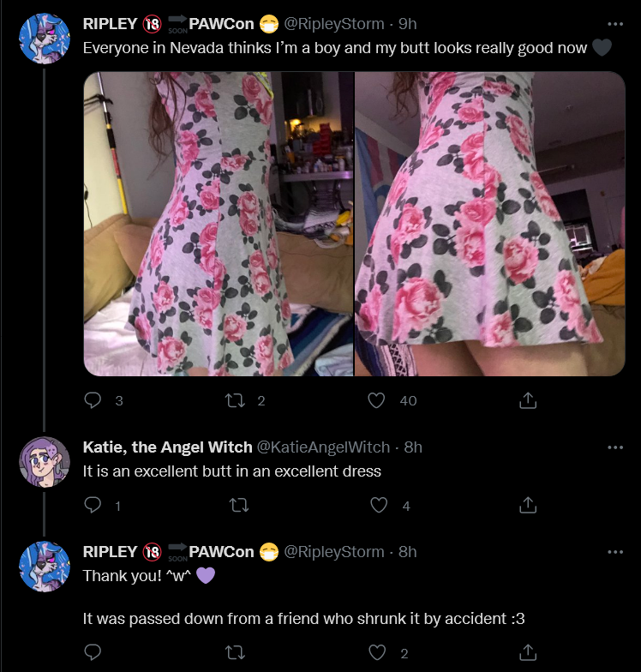Like the tweet with 40 likes
The image size is (641, 672).
pos(376,400)
